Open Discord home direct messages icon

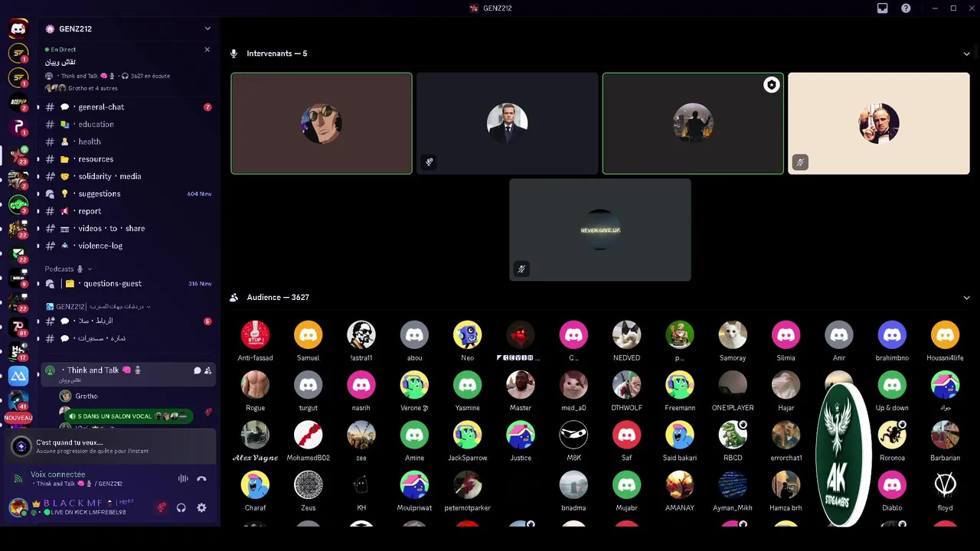point(18,29)
